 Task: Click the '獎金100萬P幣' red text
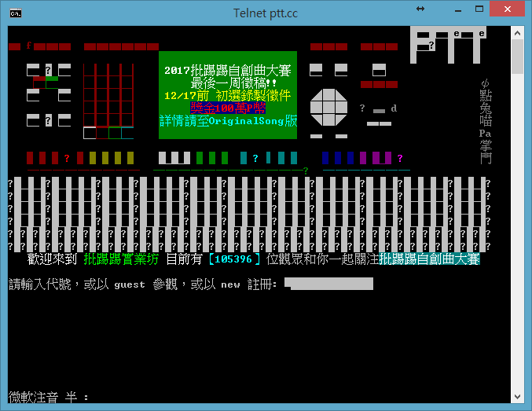click(228, 108)
